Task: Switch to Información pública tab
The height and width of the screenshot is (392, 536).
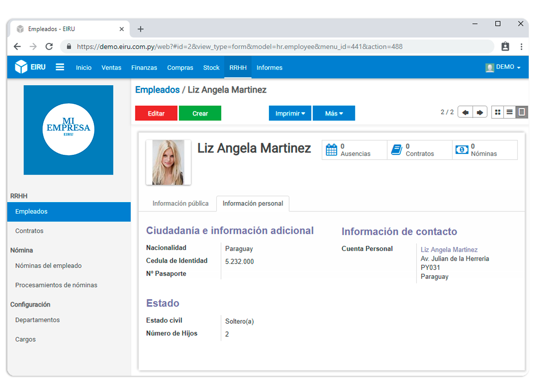Action: pos(180,203)
